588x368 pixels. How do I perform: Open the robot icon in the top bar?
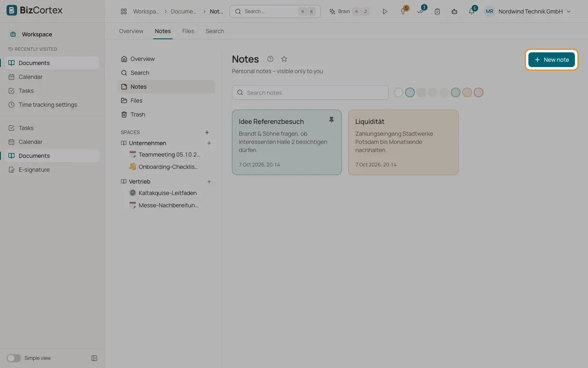tap(454, 11)
